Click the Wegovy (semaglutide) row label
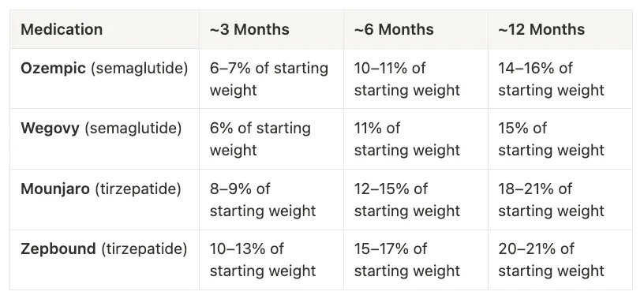 (101, 129)
